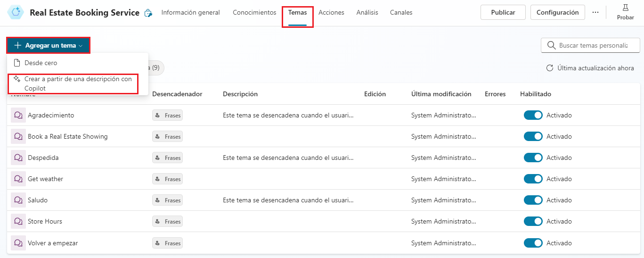Click the Buscar temas personalizados search field
The image size is (644, 258).
tap(590, 46)
